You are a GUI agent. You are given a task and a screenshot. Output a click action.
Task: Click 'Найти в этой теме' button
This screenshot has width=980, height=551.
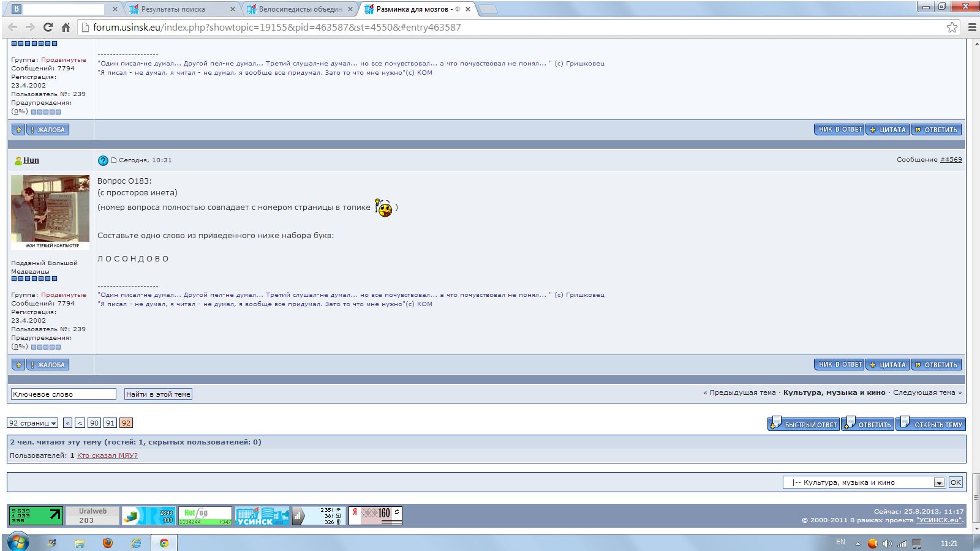(x=158, y=394)
